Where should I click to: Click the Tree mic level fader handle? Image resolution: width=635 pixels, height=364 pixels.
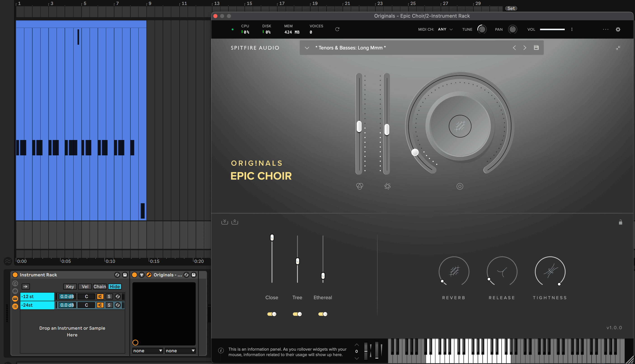297,261
